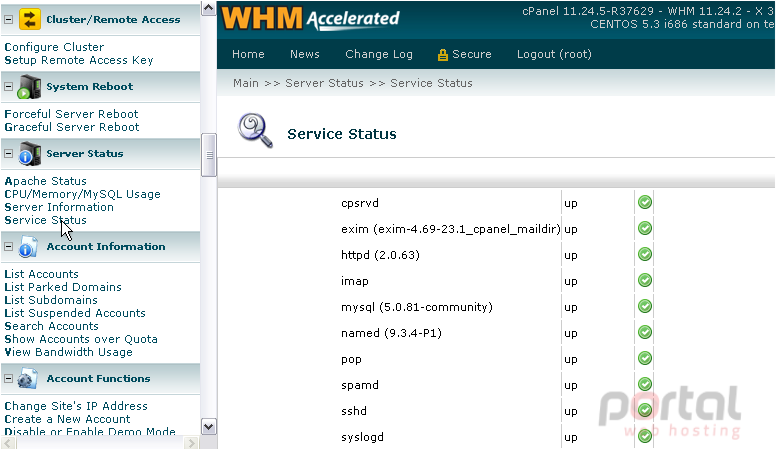
Task: Open Service Status link in the sidebar
Action: pos(45,220)
